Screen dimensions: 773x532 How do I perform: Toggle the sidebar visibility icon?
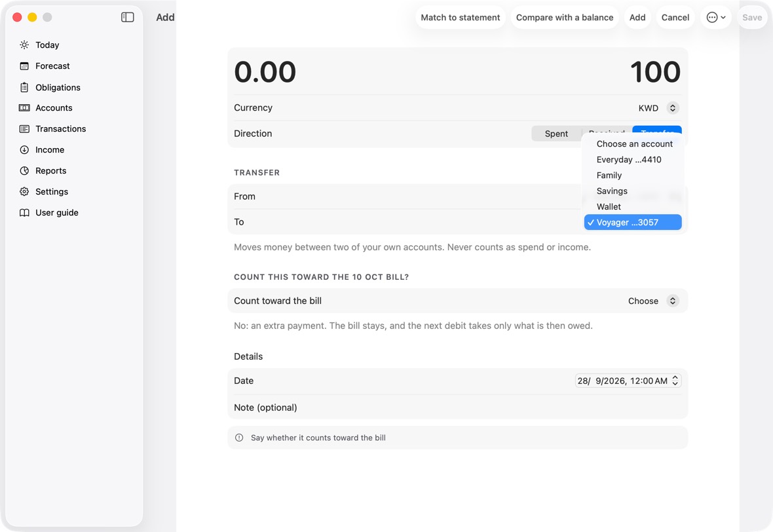tap(128, 17)
